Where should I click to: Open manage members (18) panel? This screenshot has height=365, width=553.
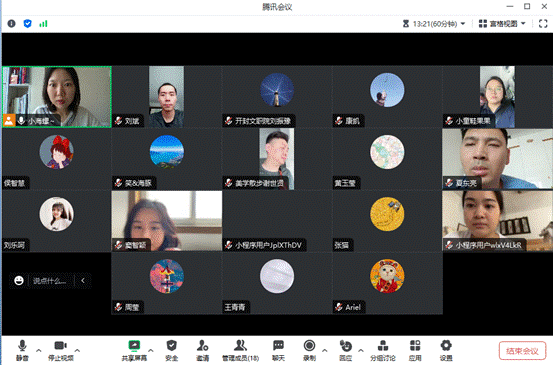coord(240,350)
